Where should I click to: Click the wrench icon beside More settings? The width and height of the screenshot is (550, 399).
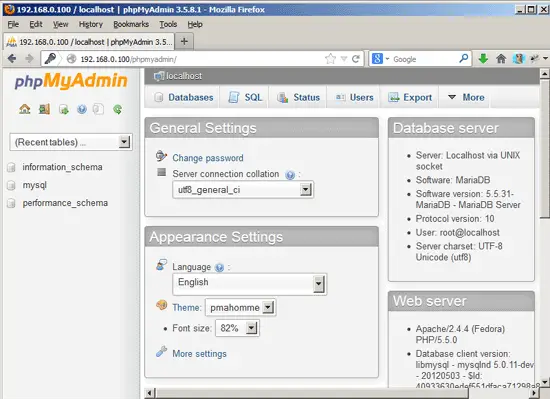point(161,352)
